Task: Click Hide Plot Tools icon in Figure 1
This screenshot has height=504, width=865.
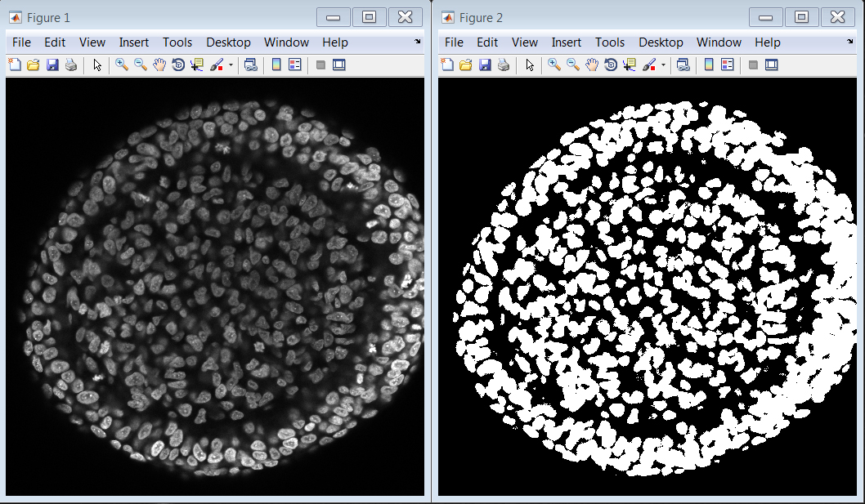Action: tap(320, 65)
